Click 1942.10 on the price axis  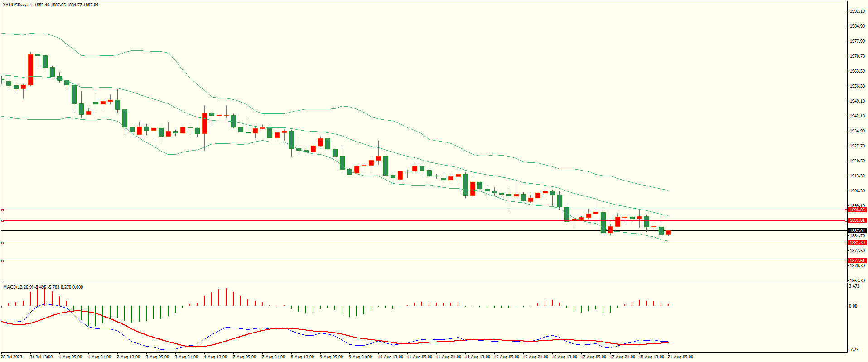(857, 116)
